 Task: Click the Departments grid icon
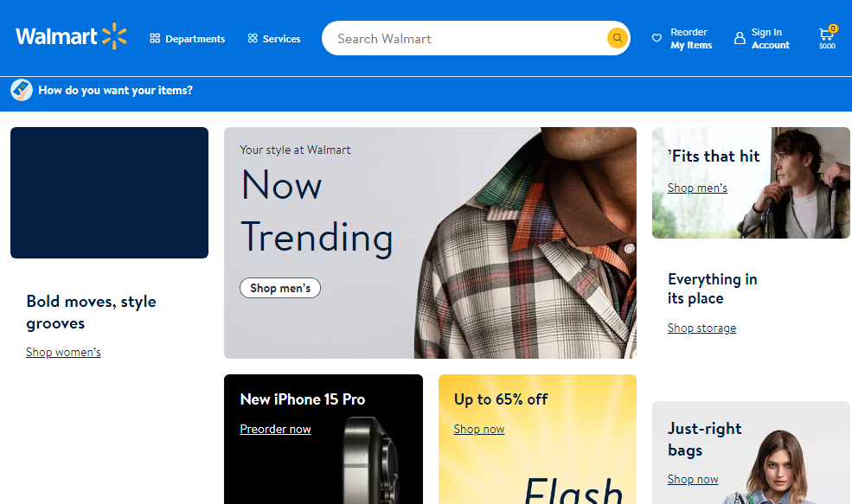tap(155, 39)
